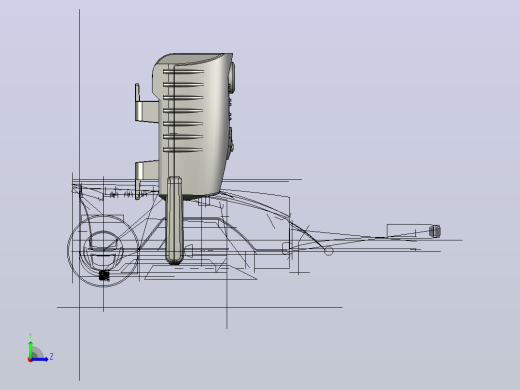This screenshot has width=520, height=390.
Task: Select the vertical rounded handle below housing
Action: click(174, 221)
